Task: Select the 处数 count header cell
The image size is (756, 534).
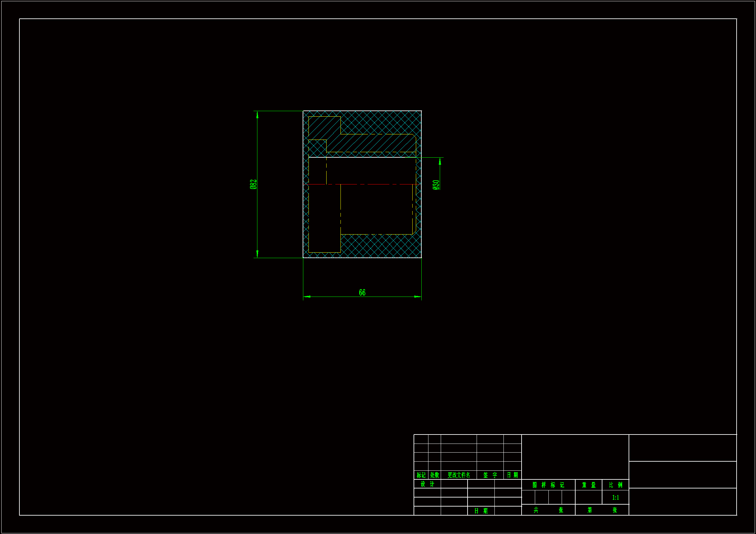Action: [x=434, y=475]
